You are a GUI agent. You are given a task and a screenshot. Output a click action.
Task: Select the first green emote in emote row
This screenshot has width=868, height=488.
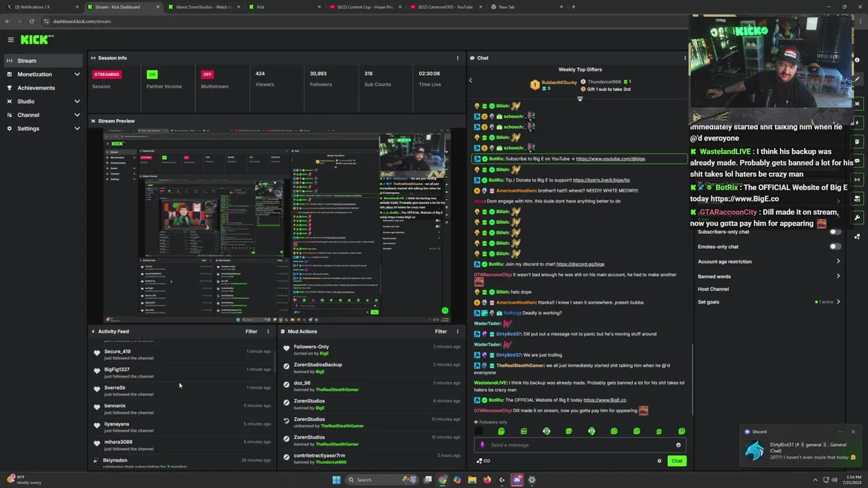(501, 431)
